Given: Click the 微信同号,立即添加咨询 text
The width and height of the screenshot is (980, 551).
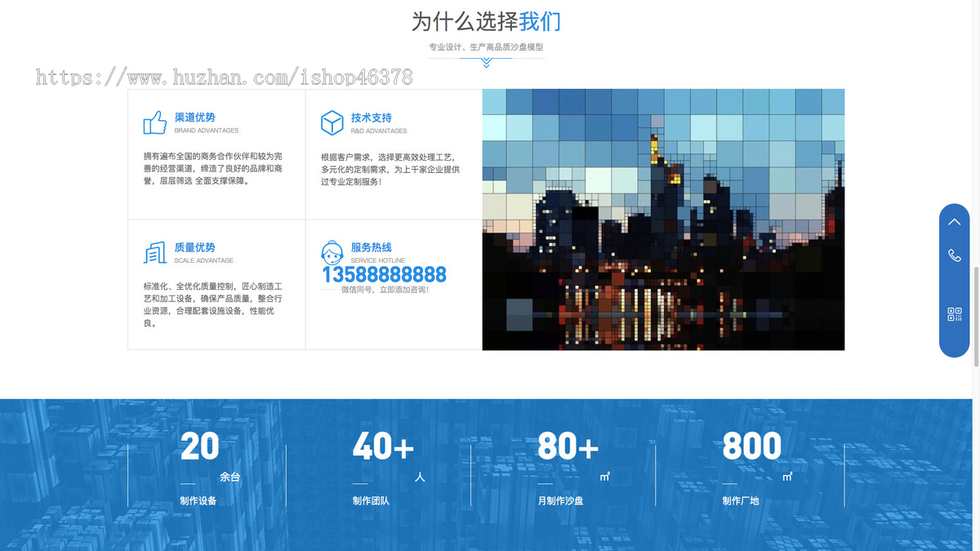Looking at the screenshot, I should [385, 290].
